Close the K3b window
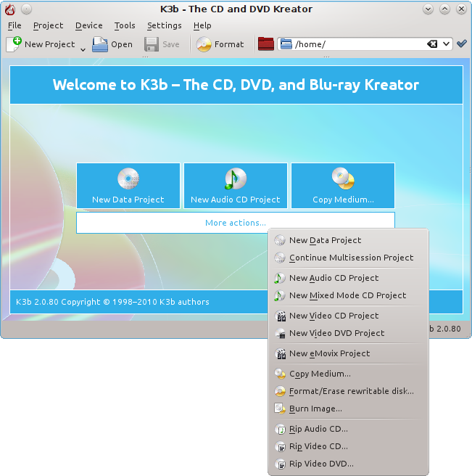472x476 pixels. pos(461,9)
